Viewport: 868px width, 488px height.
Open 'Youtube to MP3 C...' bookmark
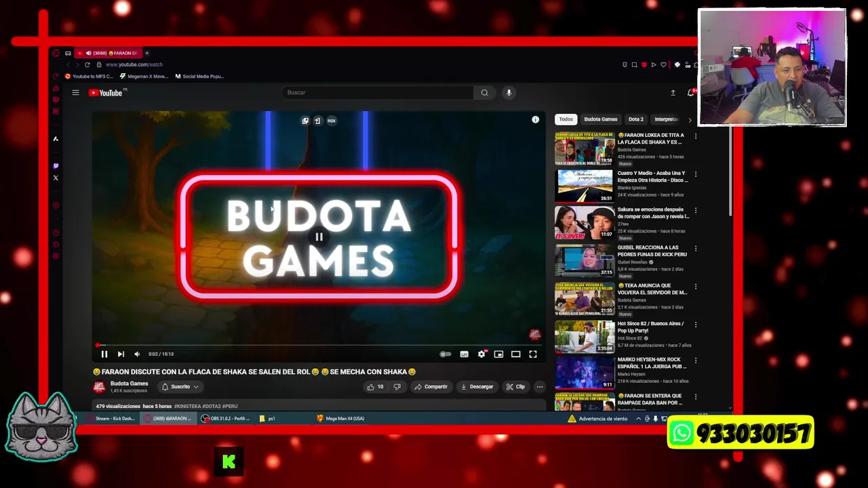click(x=89, y=77)
